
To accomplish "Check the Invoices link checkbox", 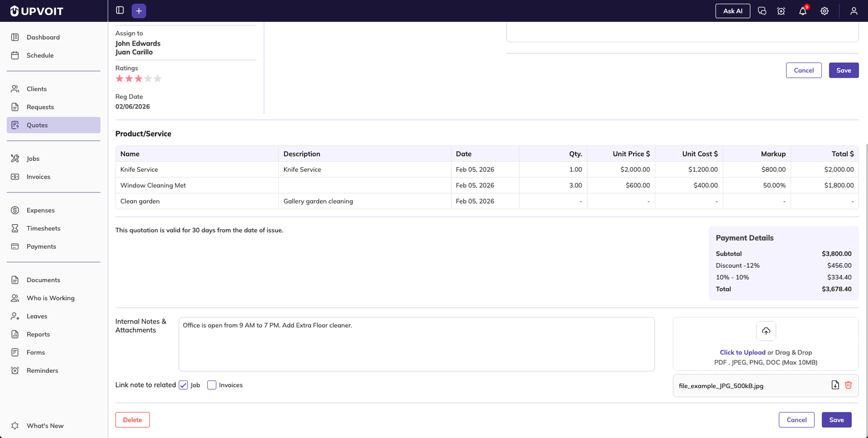I will click(212, 385).
